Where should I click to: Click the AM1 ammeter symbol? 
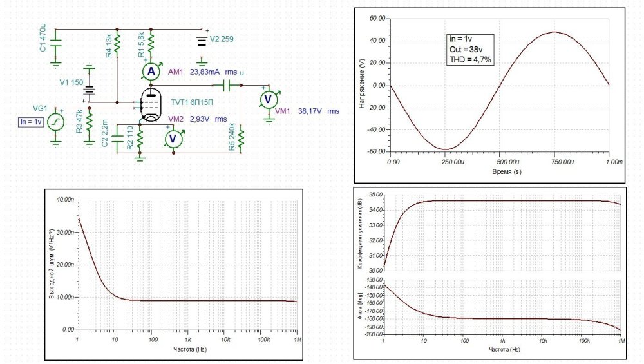[x=151, y=71]
